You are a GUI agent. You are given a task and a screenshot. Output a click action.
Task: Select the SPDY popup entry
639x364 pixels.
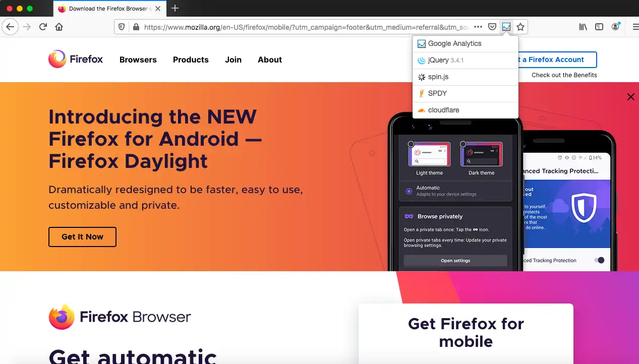[x=466, y=94]
